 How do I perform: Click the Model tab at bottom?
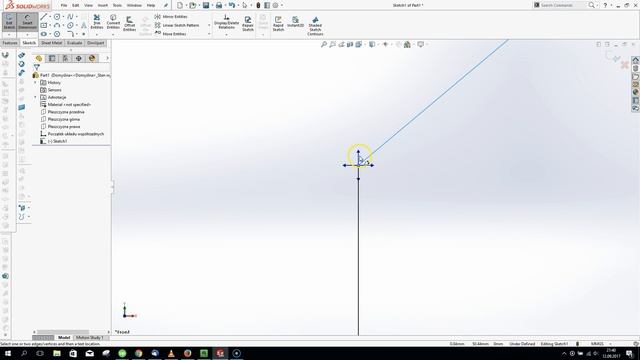pyautogui.click(x=64, y=338)
